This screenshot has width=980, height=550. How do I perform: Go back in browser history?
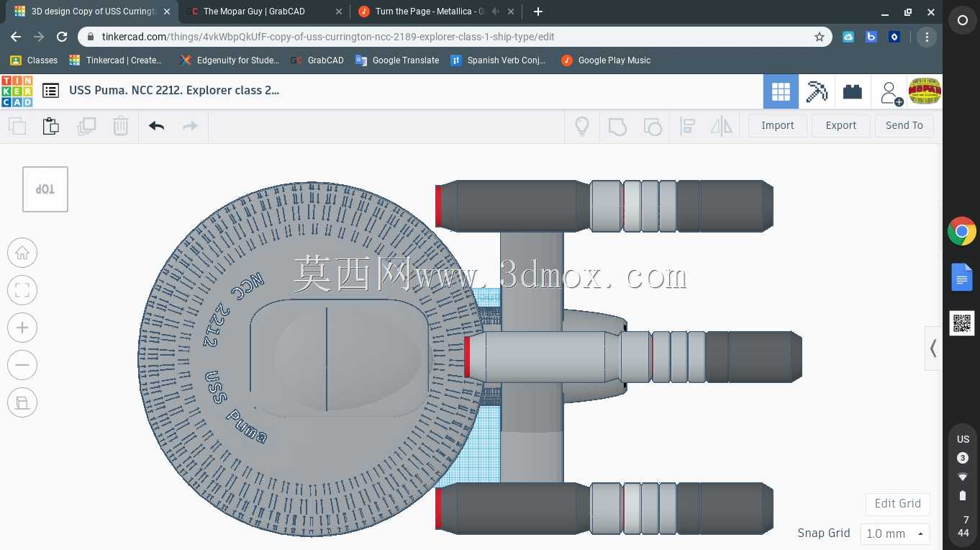pos(16,37)
